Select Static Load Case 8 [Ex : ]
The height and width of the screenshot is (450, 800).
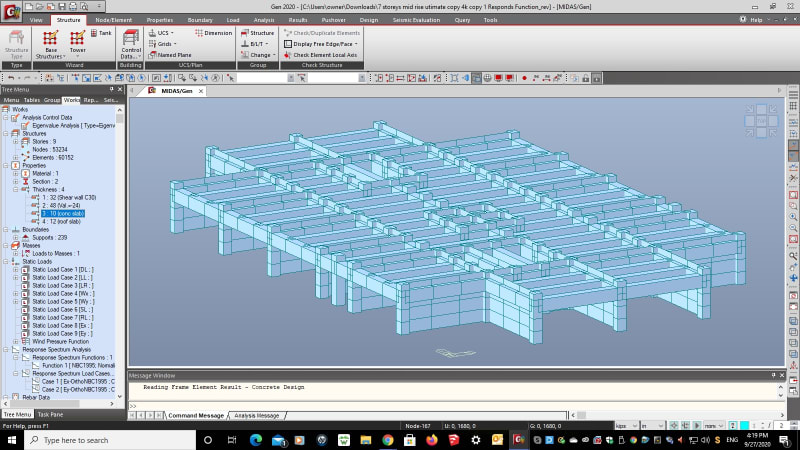63,326
